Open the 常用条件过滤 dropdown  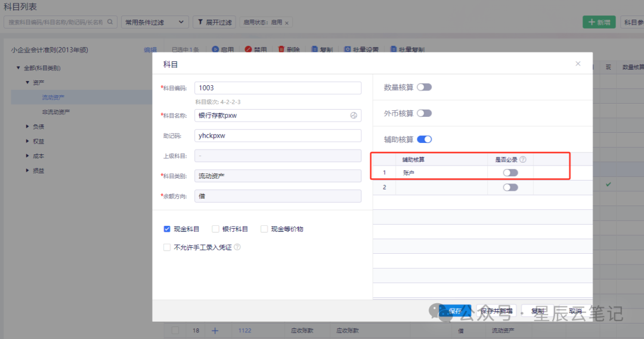tap(155, 22)
